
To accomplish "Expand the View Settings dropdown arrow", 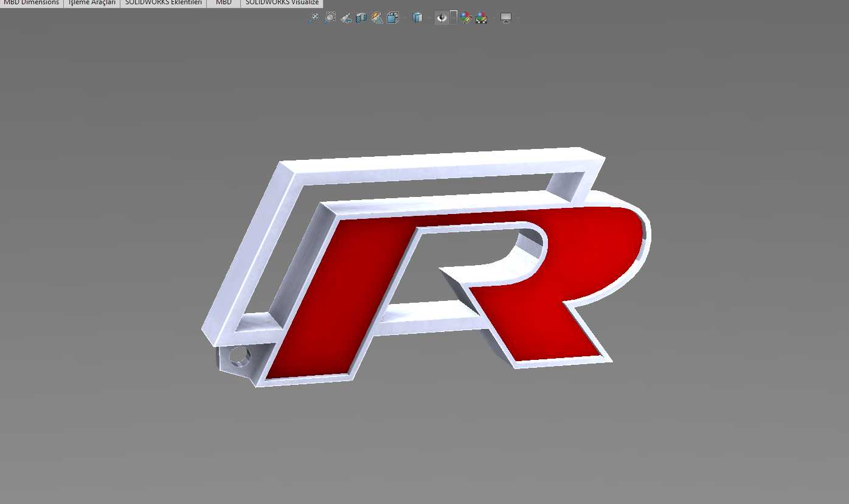I will tap(518, 18).
